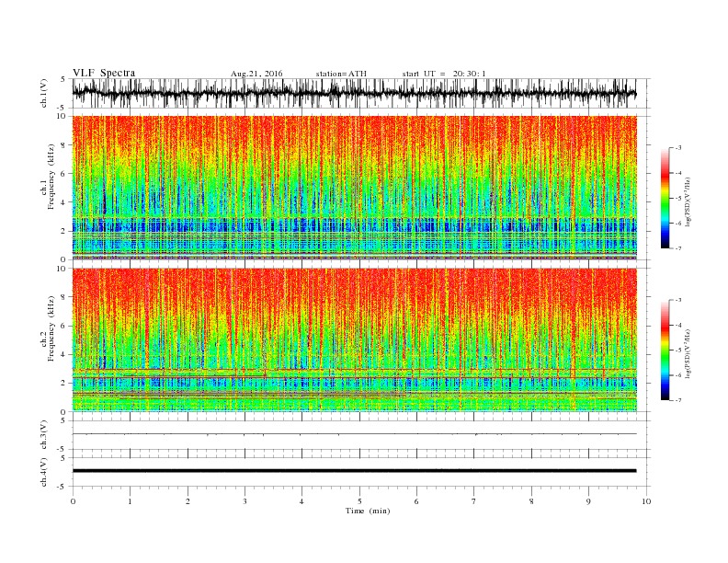This screenshot has width=728, height=563.
Task: Click time axis tick label "7"
Action: pos(474,501)
